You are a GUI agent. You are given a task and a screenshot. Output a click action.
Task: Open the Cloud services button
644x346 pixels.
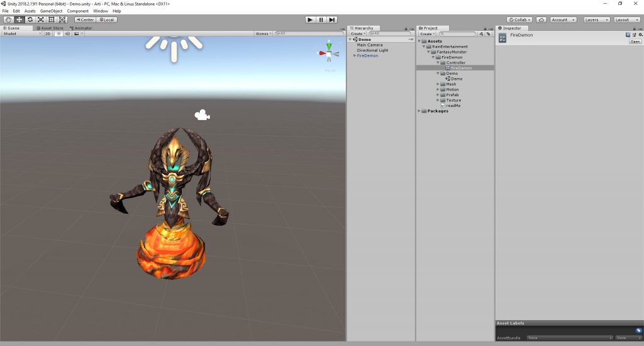pyautogui.click(x=541, y=20)
